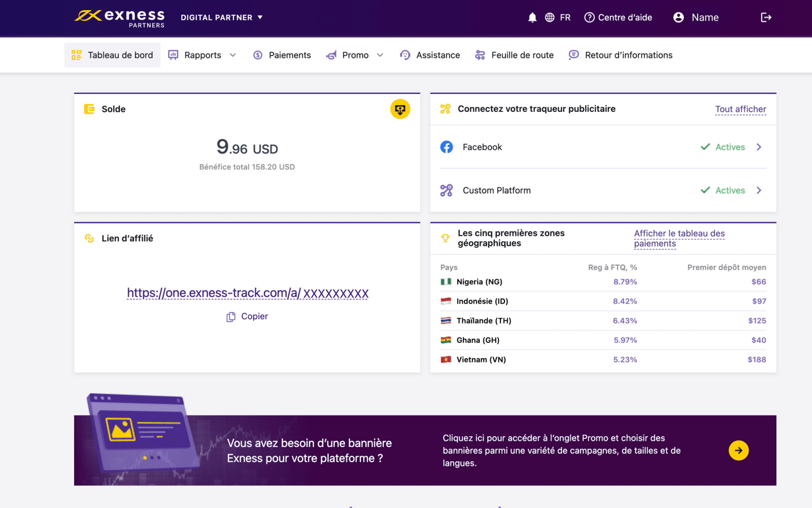Expand the Rapports menu
812x508 pixels.
[x=202, y=55]
